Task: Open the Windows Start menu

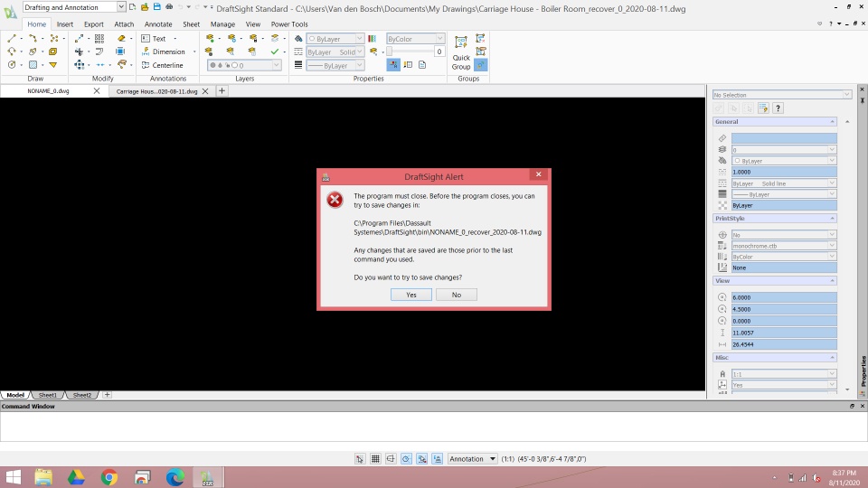Action: click(x=14, y=477)
